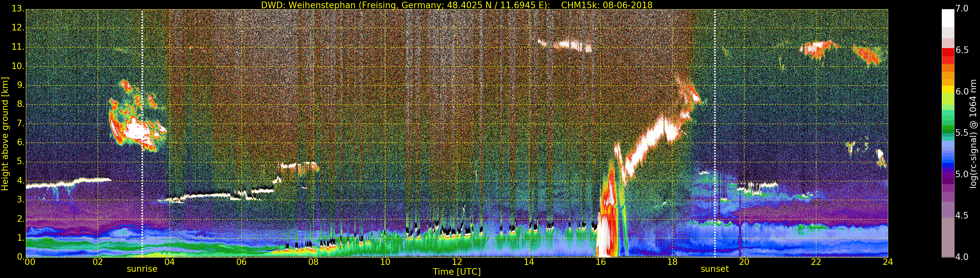
Task: Click height axis tick '3.' km
Action: tap(21, 200)
